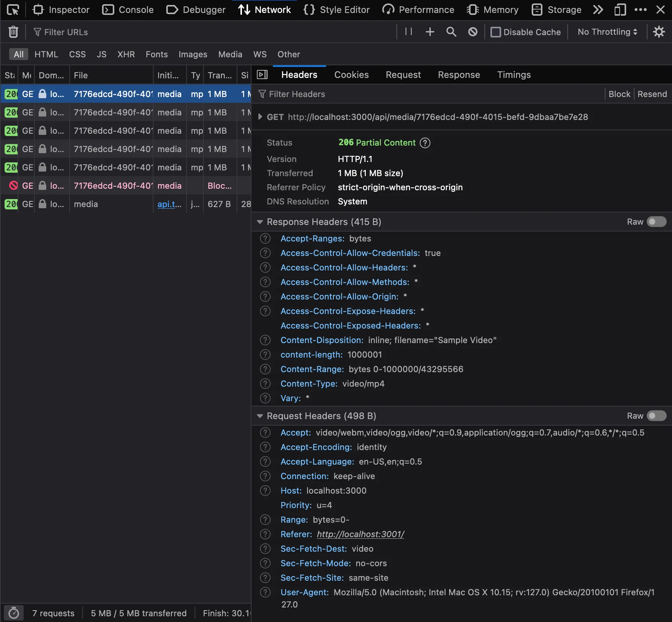Viewport: 672px width, 622px height.
Task: Start performance analysis stopwatch icon
Action: [x=14, y=613]
